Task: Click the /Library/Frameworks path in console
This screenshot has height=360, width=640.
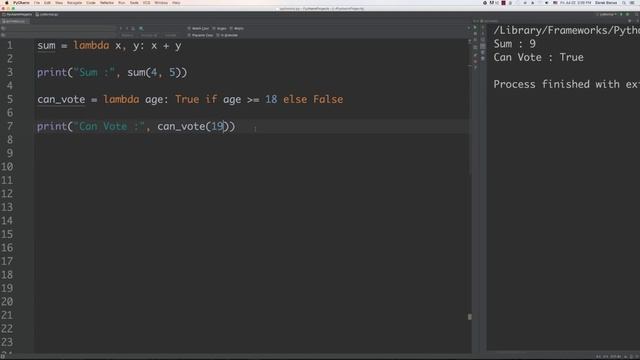Action: coord(567,30)
